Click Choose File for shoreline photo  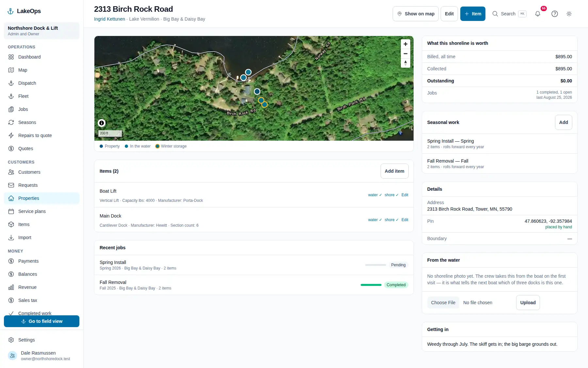(x=443, y=303)
